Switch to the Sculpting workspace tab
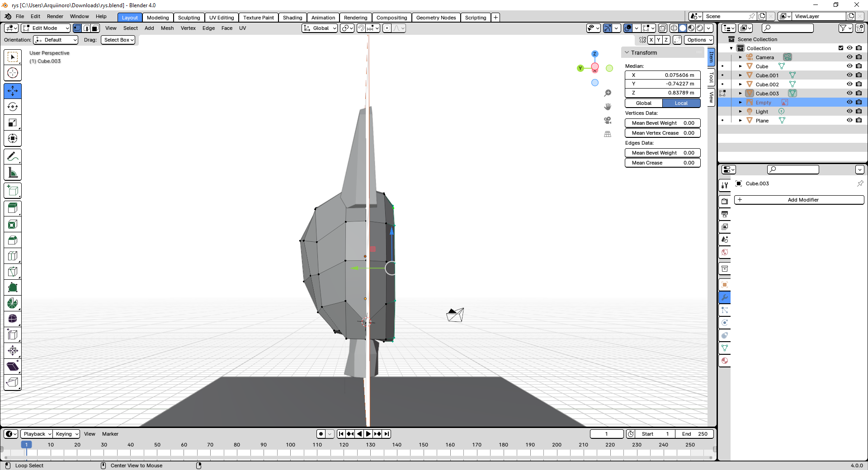Viewport: 868px width, 470px height. tap(189, 18)
